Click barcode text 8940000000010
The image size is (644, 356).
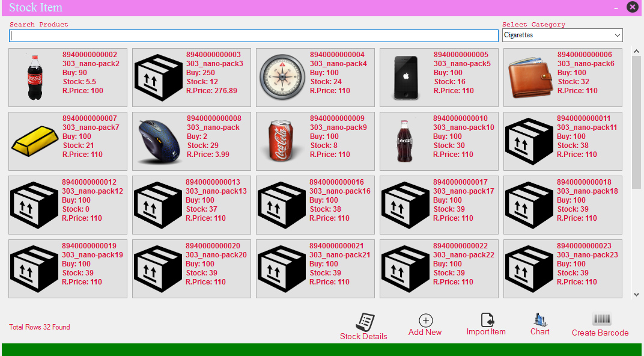[x=460, y=118]
